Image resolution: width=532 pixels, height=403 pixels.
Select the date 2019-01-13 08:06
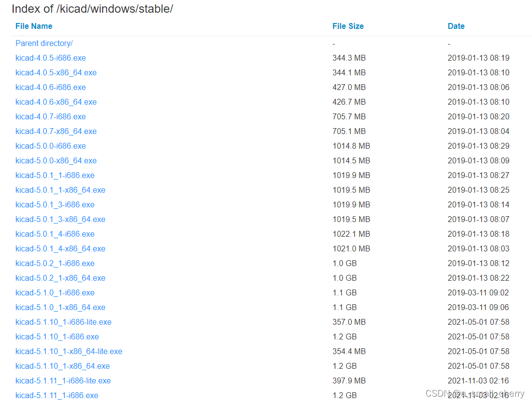478,88
